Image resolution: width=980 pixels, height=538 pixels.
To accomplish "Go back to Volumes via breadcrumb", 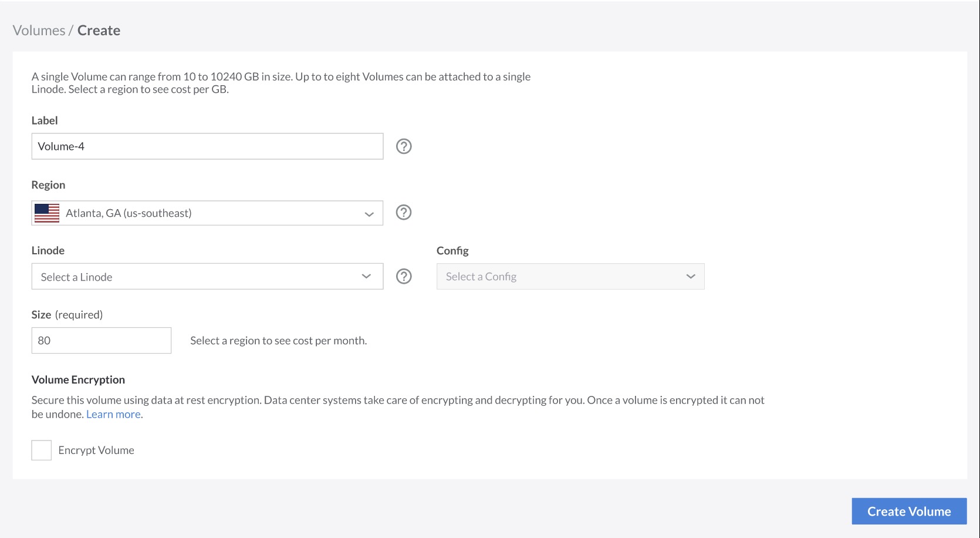I will 39,31.
